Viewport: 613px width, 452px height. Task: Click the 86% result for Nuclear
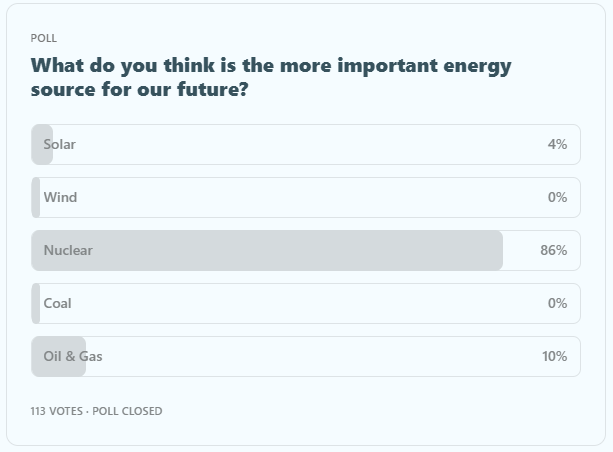point(554,250)
